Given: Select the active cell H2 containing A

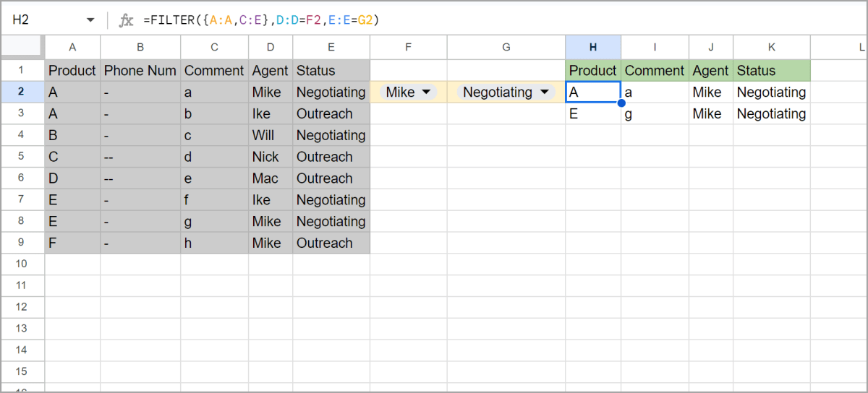Looking at the screenshot, I should click(x=593, y=92).
